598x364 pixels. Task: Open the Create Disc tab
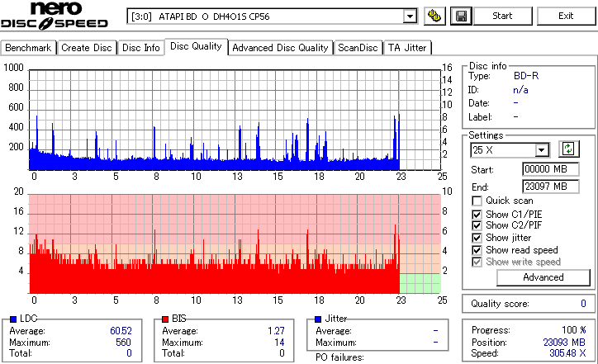pyautogui.click(x=87, y=48)
